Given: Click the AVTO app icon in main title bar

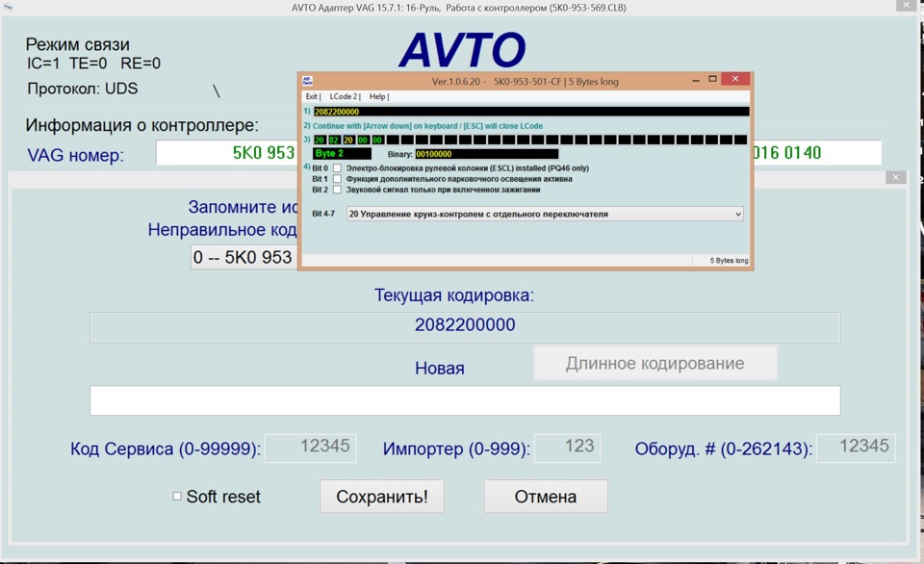Looking at the screenshot, I should coord(8,7).
